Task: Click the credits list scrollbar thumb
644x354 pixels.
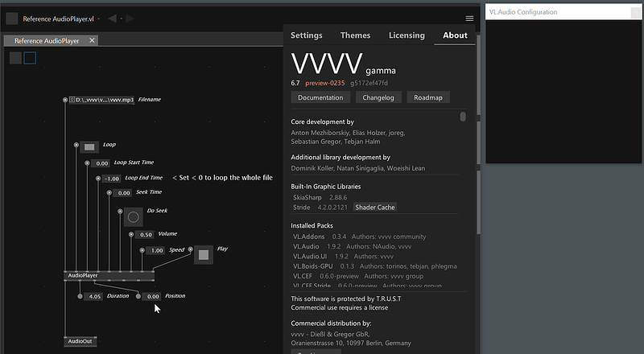Action: tap(463, 117)
